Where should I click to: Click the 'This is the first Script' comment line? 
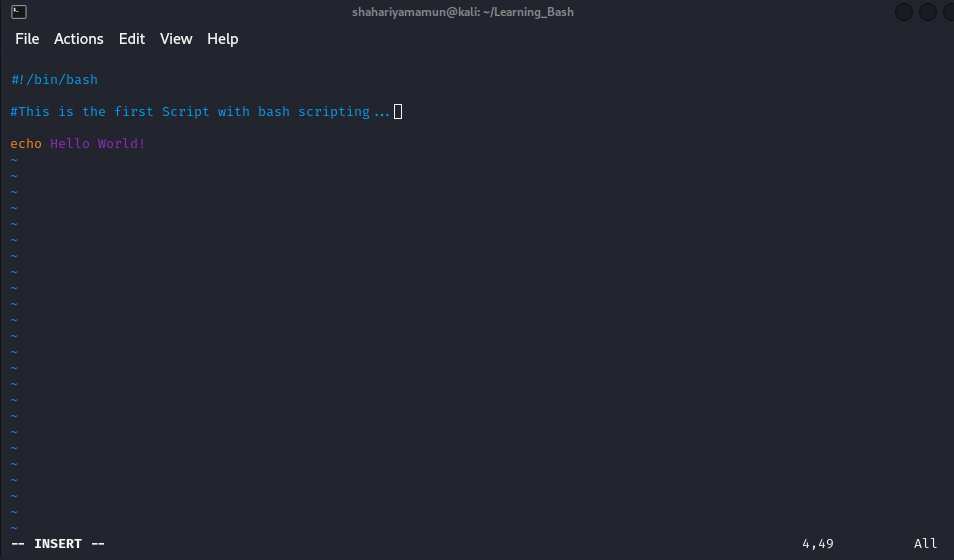[x=200, y=112]
